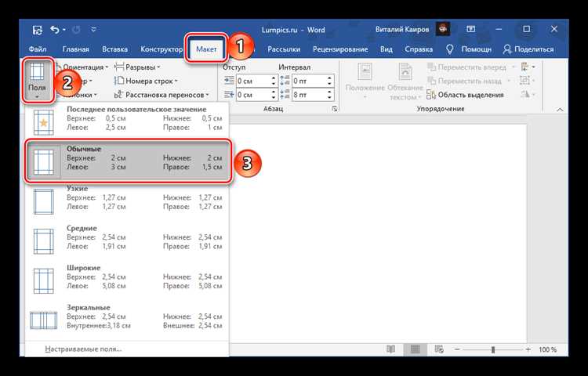Click the Rotate objects icon
The width and height of the screenshot is (588, 376).
528,95
